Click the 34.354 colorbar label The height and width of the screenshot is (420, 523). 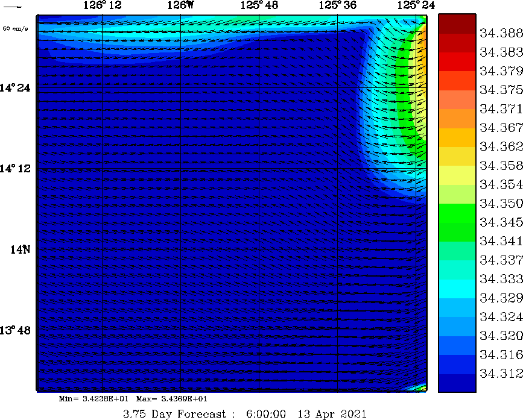click(x=501, y=184)
